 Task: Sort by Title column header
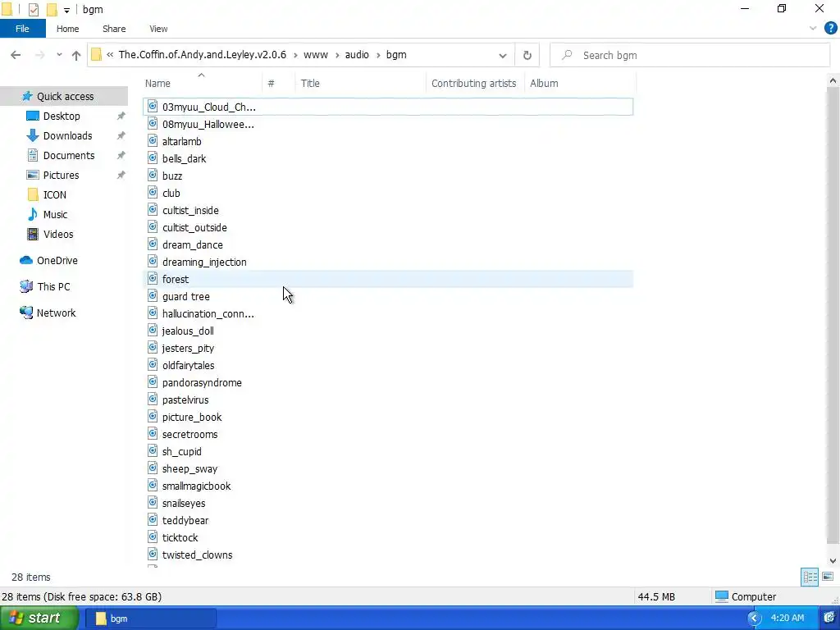click(x=360, y=84)
